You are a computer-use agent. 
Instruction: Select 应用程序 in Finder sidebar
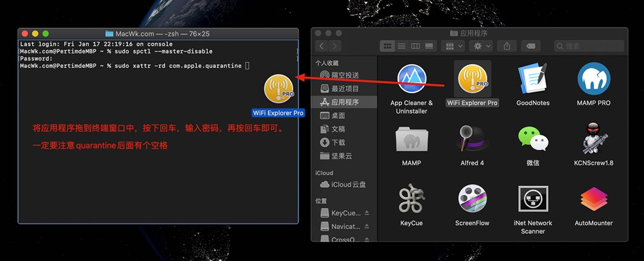click(345, 102)
